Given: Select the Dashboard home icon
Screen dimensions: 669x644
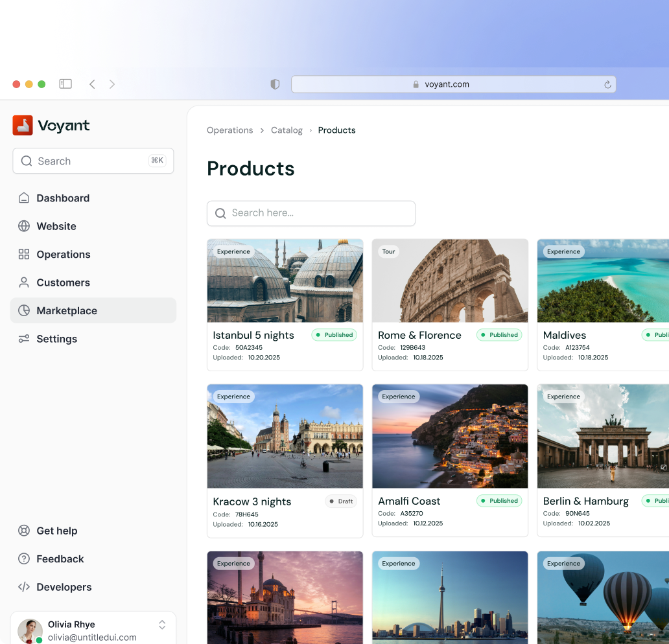Looking at the screenshot, I should click(x=23, y=198).
